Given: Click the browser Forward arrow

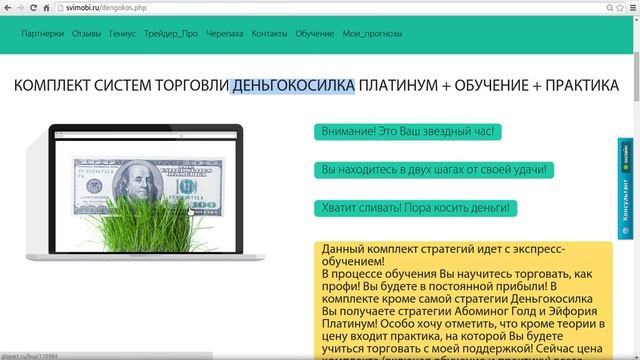Looking at the screenshot, I should [20, 8].
